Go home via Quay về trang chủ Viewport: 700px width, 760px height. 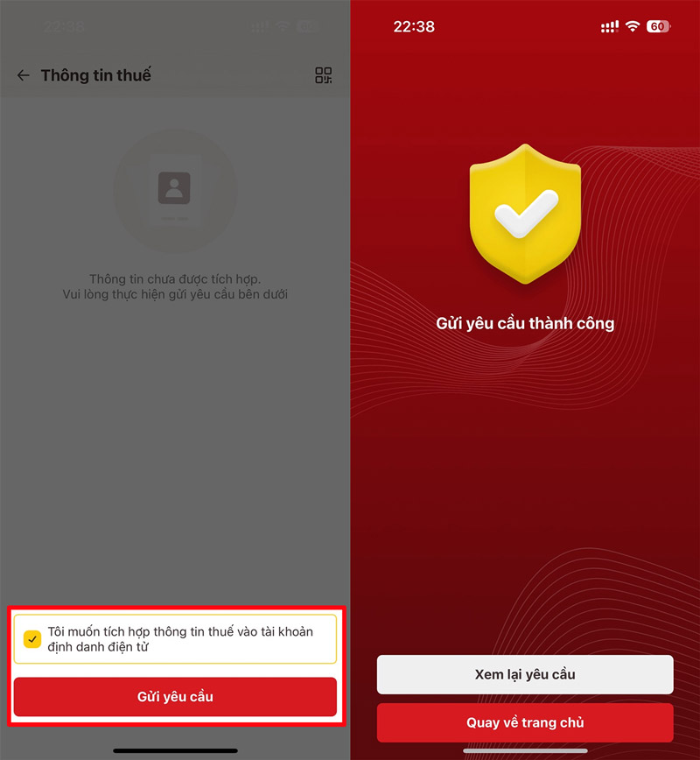point(525,722)
